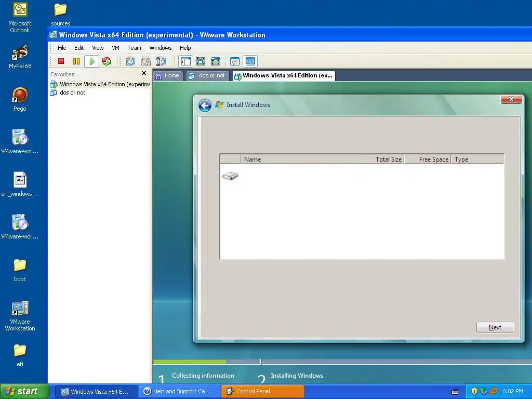Open the View menu
Viewport: 532px width, 399px height.
98,48
